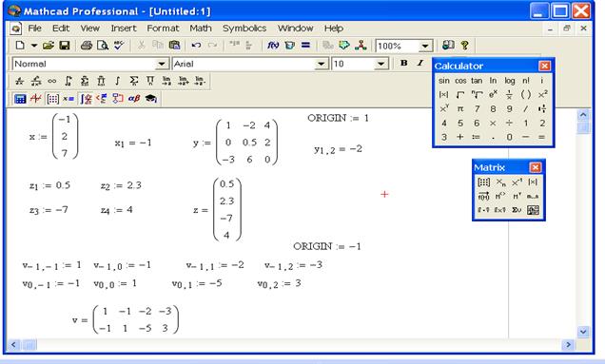
Task: Insert the summation operator with limits
Action: [85, 81]
